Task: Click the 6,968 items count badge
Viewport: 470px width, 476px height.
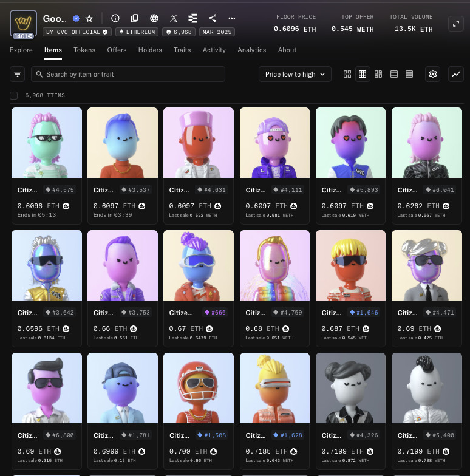Action: pos(179,32)
